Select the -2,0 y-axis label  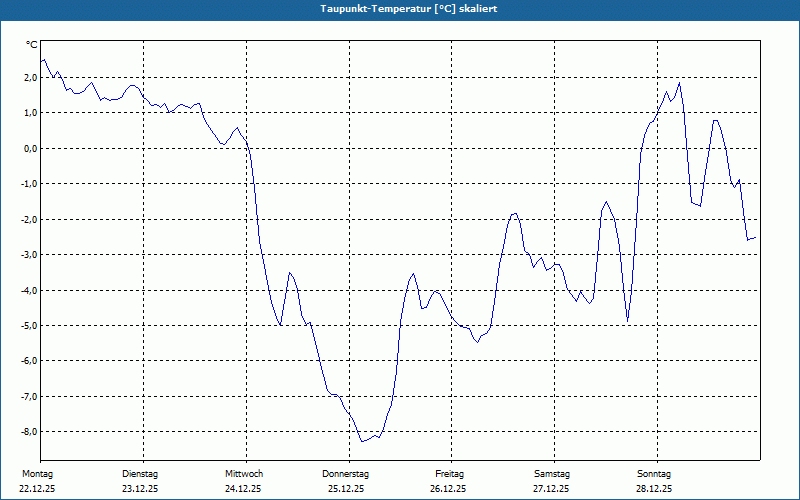point(29,219)
